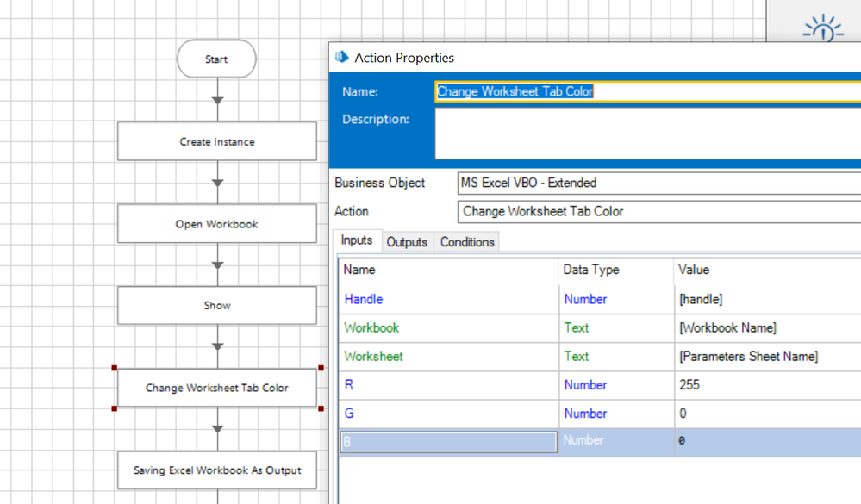Click the lightbulb hint icon
Image resolution: width=861 pixels, height=504 pixels.
[x=823, y=29]
